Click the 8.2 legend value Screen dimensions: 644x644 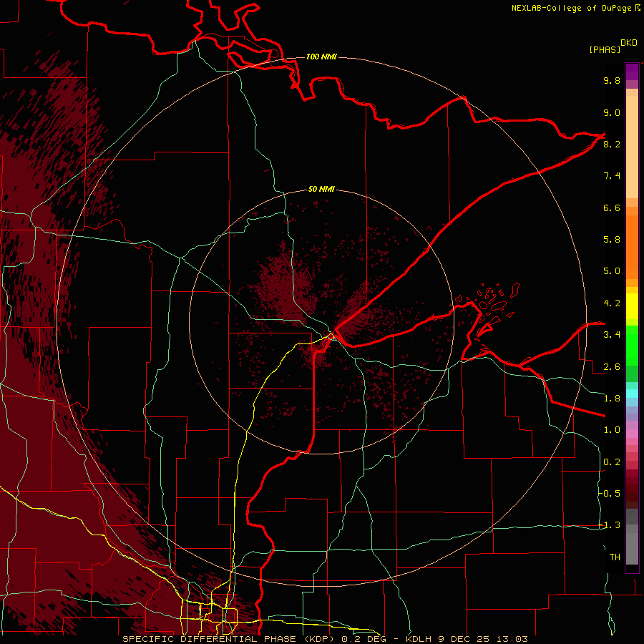(612, 144)
